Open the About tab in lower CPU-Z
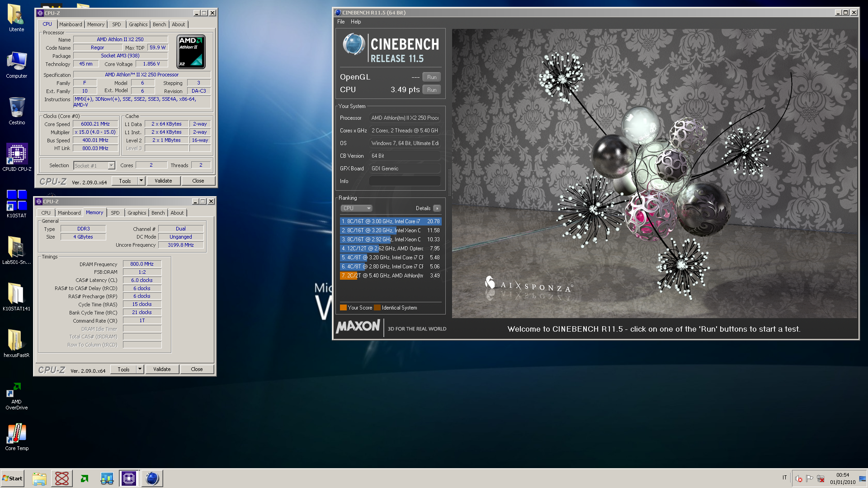This screenshot has height=488, width=868. click(177, 213)
